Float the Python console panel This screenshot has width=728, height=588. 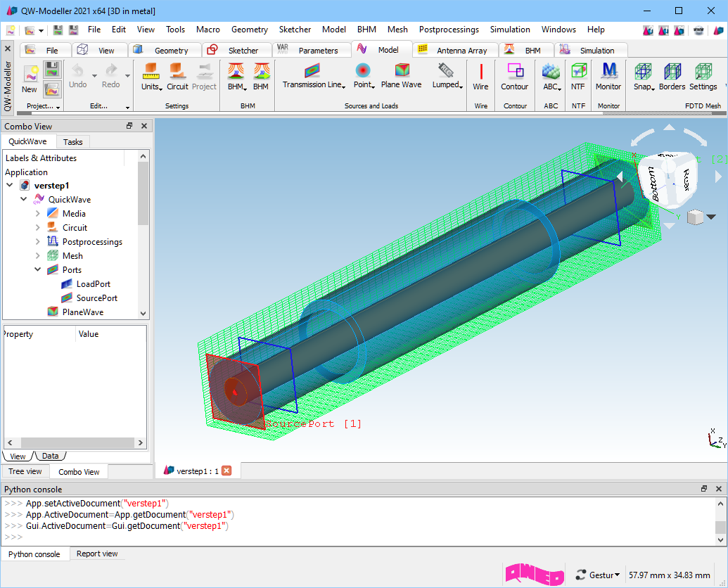coord(704,489)
